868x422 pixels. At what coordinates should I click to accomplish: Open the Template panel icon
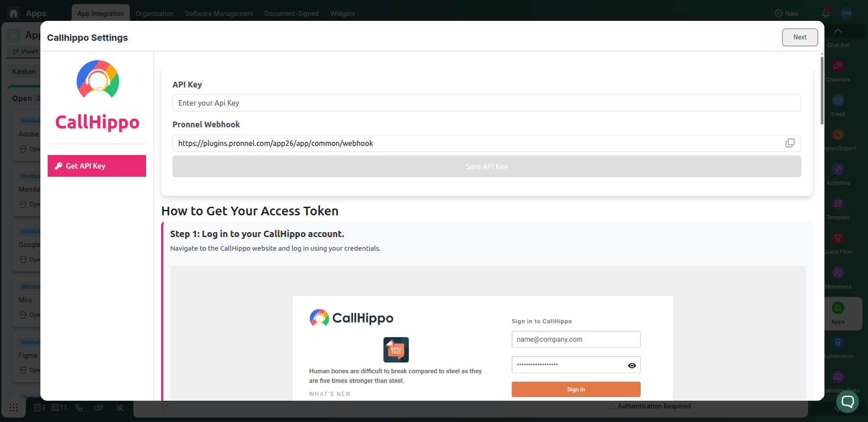pos(838,204)
